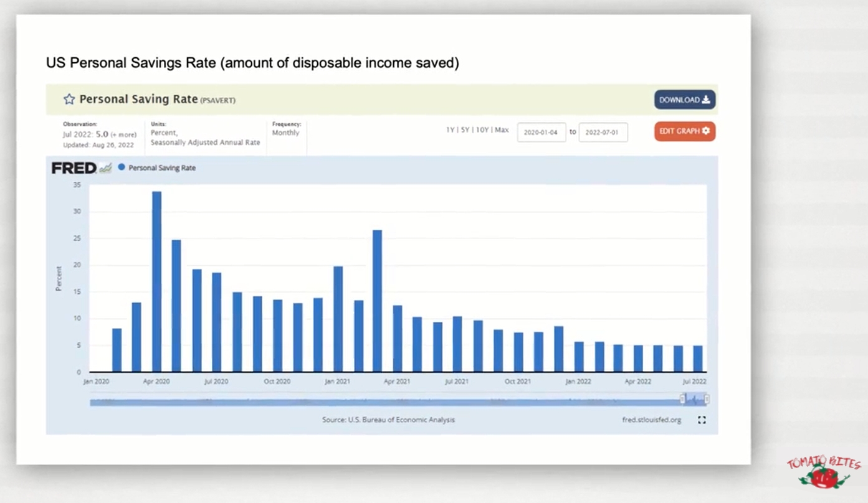Viewport: 868px width, 503px height.
Task: Click the left handle of the range slider
Action: [x=682, y=399]
